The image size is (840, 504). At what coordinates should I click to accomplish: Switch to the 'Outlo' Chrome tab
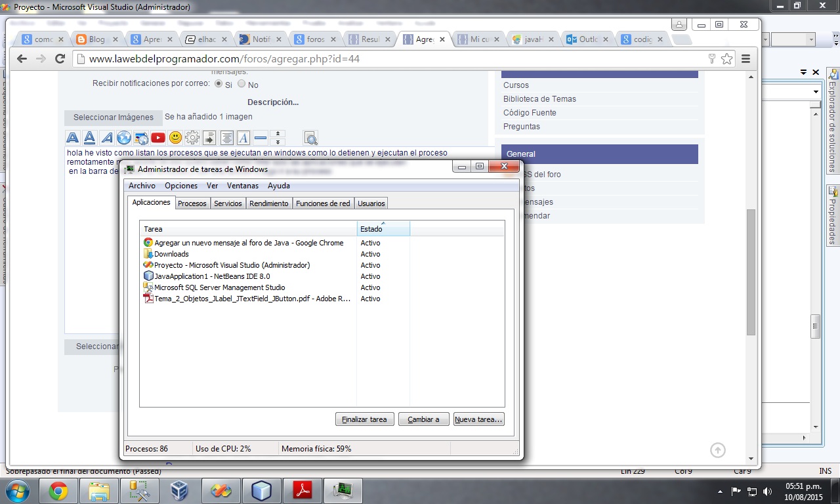pyautogui.click(x=587, y=39)
